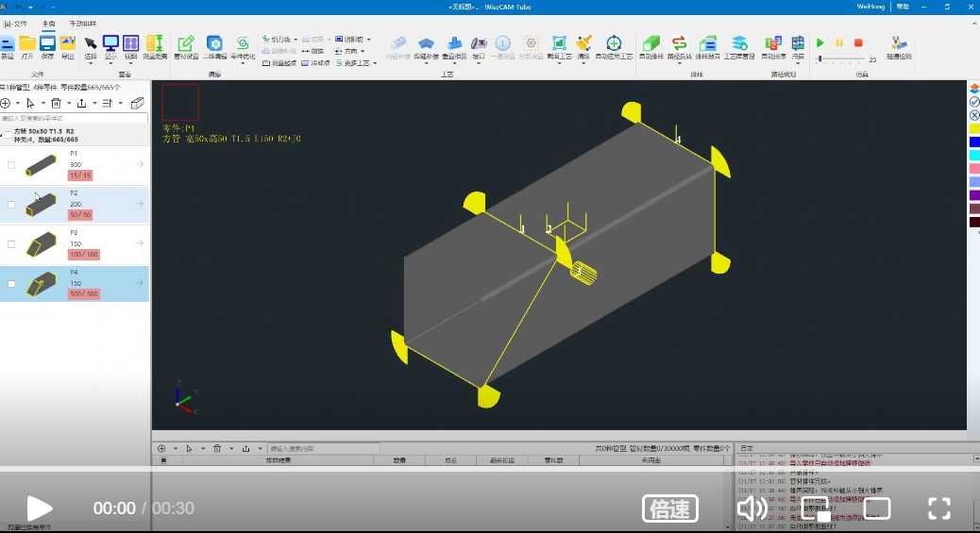This screenshot has width=980, height=533.
Task: Tick the checkbox for part P3
Action: pyautogui.click(x=11, y=244)
